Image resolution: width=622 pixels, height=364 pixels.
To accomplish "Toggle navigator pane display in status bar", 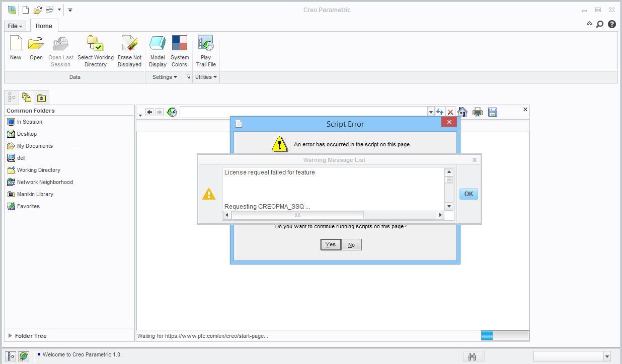I will [x=11, y=356].
